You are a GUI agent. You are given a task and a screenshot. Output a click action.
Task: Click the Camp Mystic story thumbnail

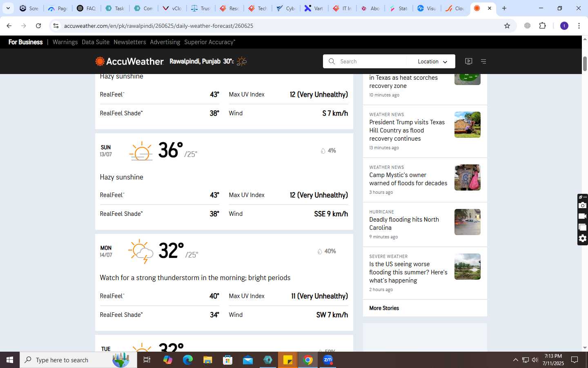[x=468, y=177]
